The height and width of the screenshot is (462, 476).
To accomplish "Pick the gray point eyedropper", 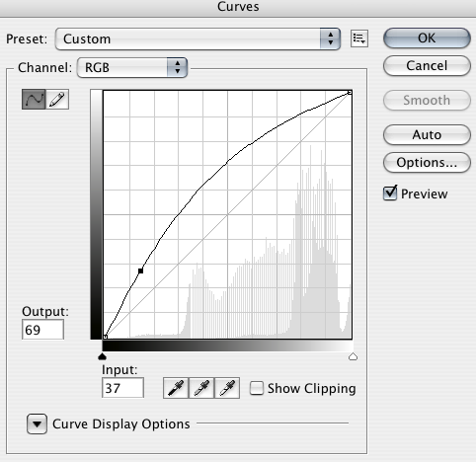I will (201, 388).
